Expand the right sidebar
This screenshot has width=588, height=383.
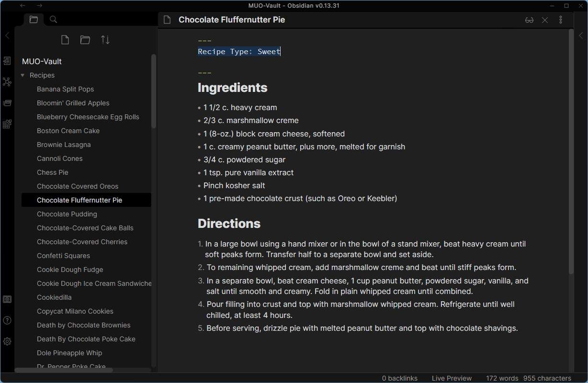[581, 35]
